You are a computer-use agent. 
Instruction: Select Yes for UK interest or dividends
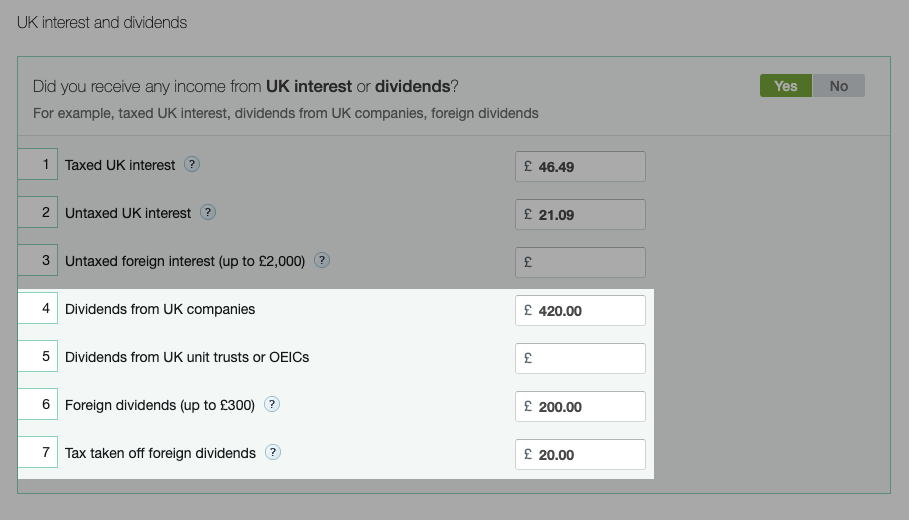(786, 86)
